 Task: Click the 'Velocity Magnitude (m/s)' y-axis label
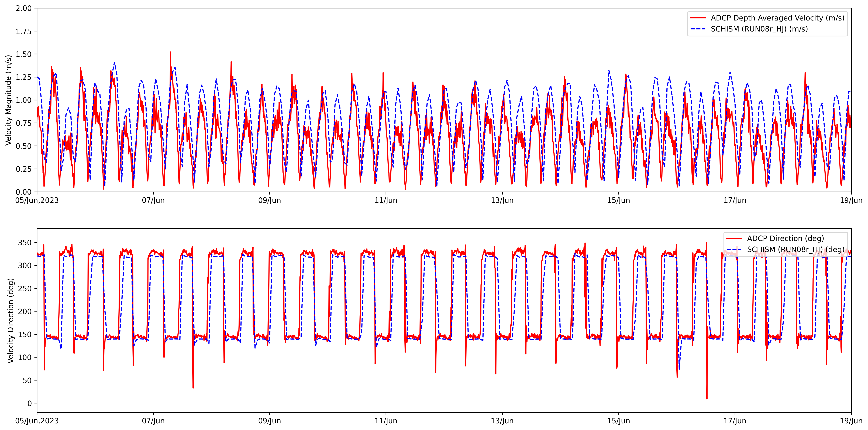point(8,100)
